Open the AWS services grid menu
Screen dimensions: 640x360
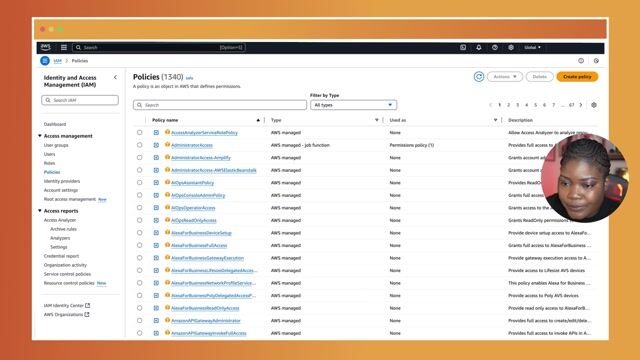pyautogui.click(x=64, y=47)
